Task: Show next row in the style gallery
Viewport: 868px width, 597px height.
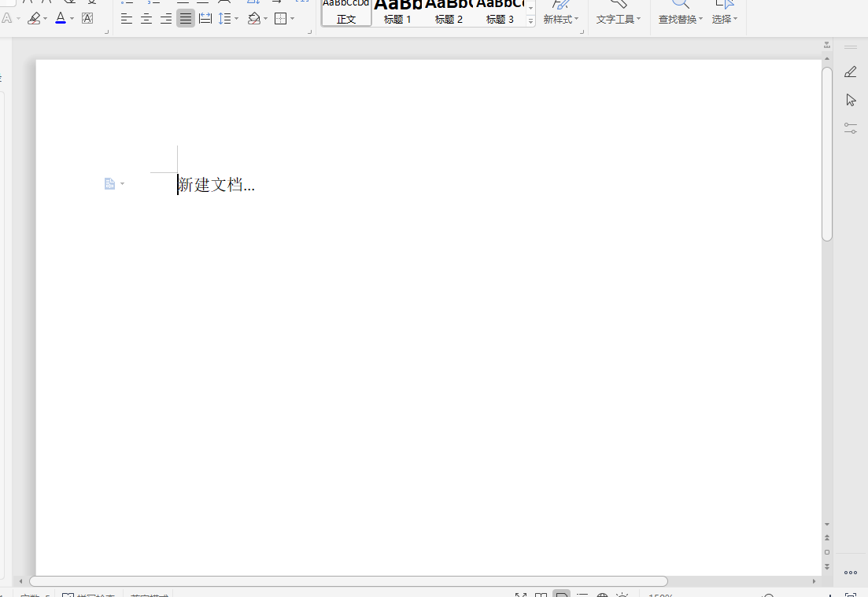Action: 530,9
